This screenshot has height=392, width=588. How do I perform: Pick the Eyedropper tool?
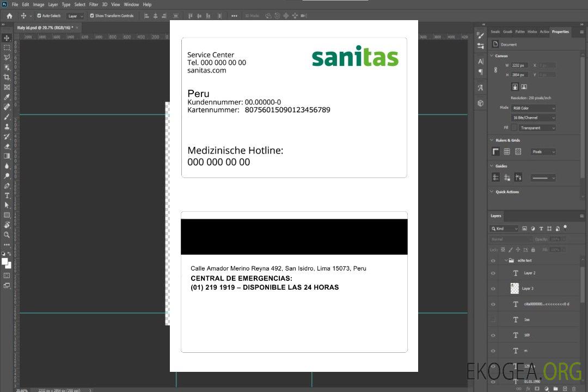7,97
